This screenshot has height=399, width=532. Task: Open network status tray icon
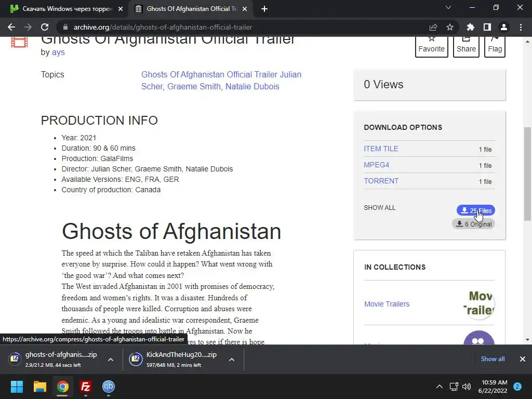tap(454, 387)
